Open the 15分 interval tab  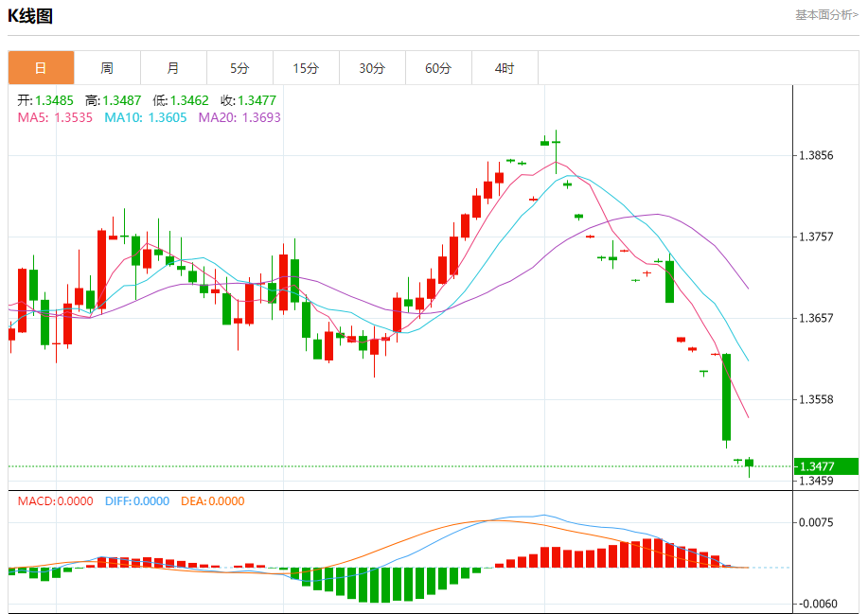coord(306,68)
